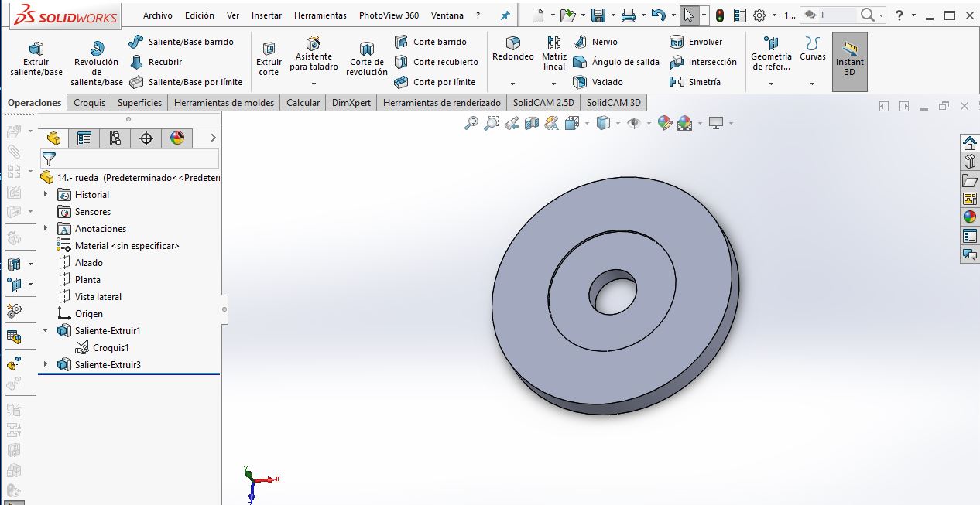Click the Envolver command

click(696, 42)
